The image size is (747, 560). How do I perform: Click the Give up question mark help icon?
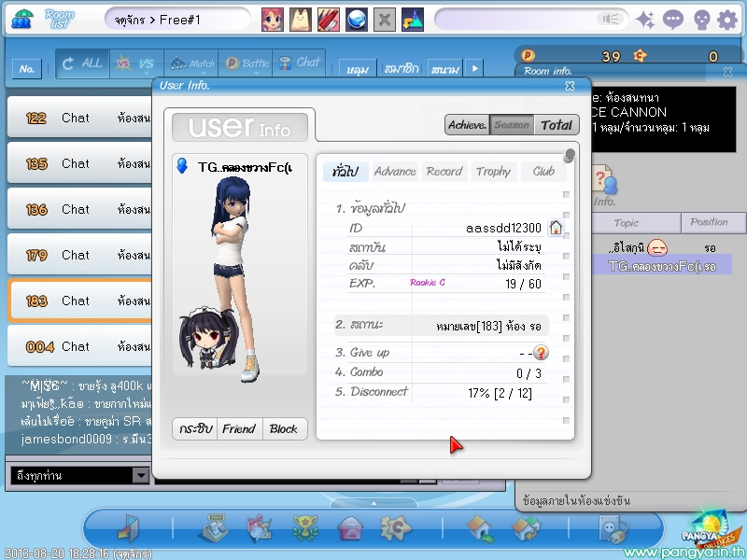tap(541, 353)
